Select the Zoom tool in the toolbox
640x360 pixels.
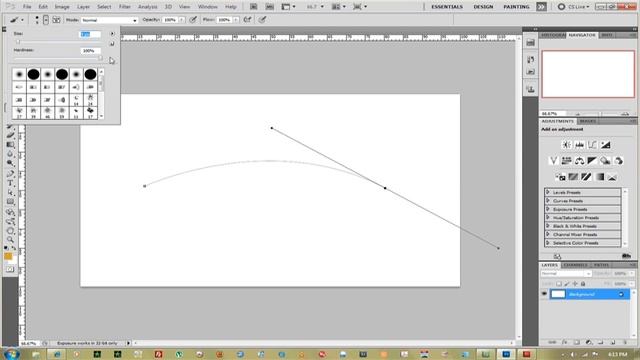click(x=11, y=240)
